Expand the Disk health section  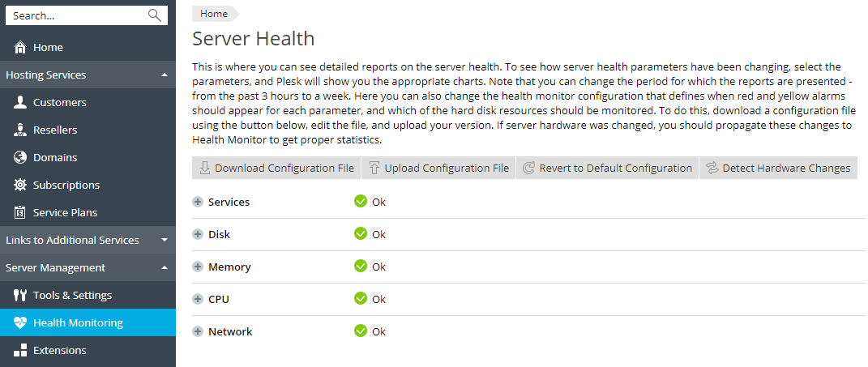[198, 234]
